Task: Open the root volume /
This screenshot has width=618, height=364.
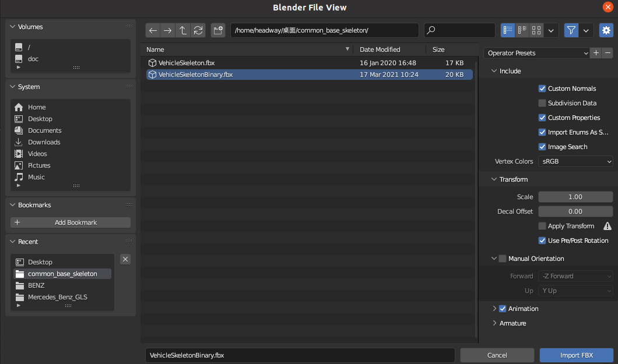Action: (x=70, y=47)
